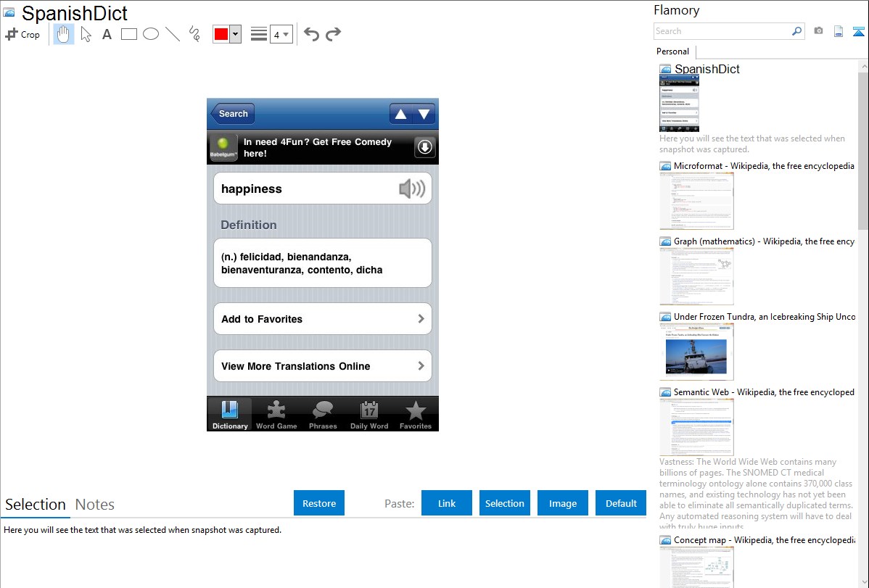869x588 pixels.
Task: Tap the Search back button in phone screenshot
Action: [x=232, y=114]
